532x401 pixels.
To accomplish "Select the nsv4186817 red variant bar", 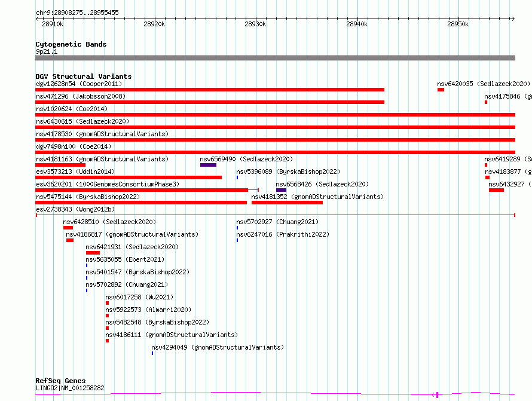I will point(70,240).
